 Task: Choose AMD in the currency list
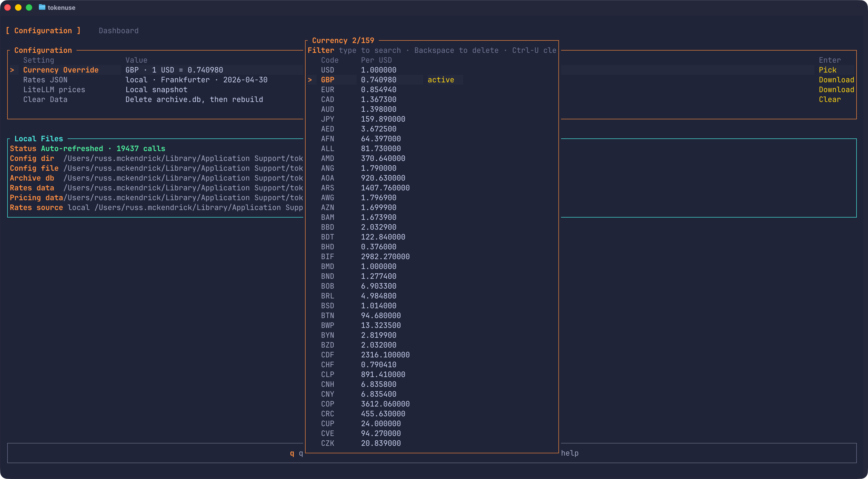[x=432, y=158]
